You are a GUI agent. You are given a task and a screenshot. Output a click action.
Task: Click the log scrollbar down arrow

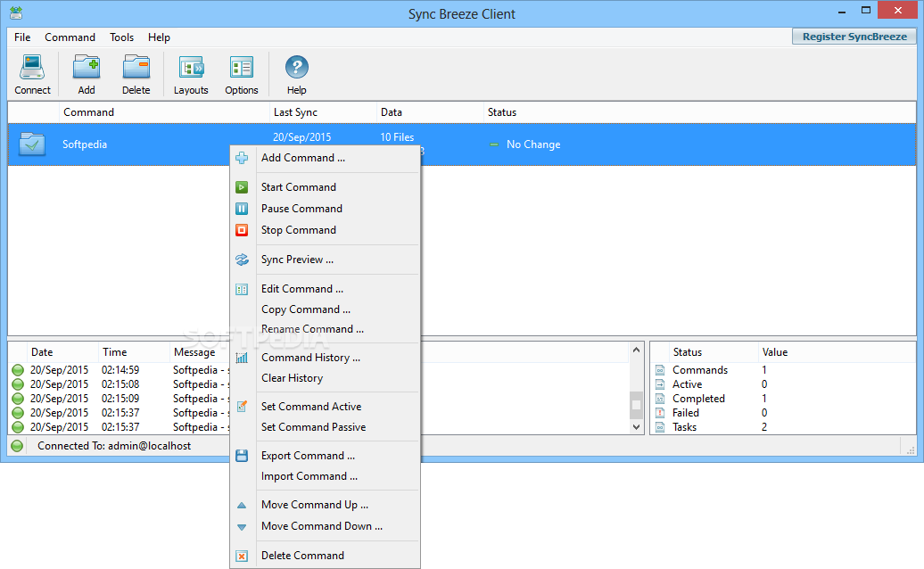coord(637,427)
